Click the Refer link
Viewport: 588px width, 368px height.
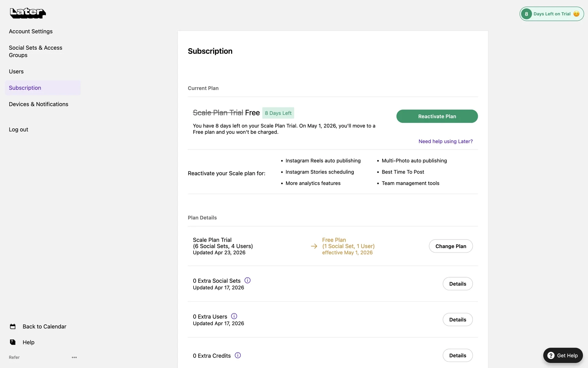[14, 357]
